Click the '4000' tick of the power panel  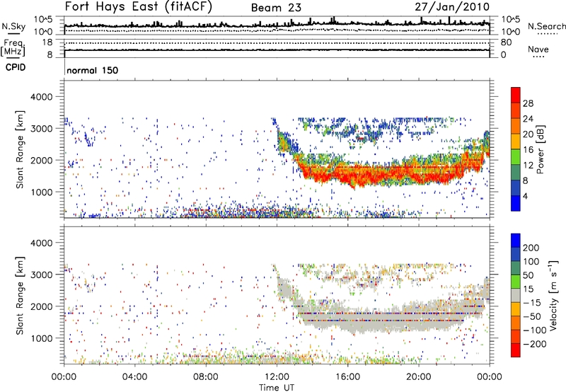[41, 97]
